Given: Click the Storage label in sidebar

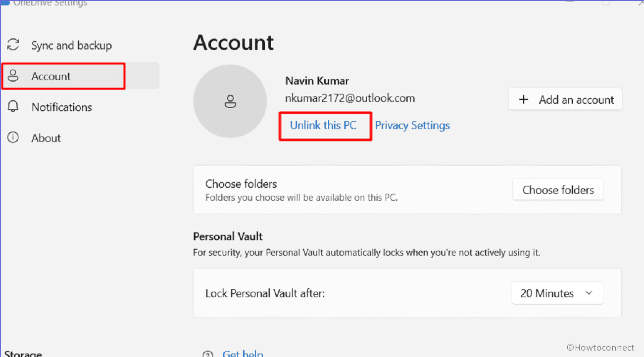Looking at the screenshot, I should click(23, 354).
